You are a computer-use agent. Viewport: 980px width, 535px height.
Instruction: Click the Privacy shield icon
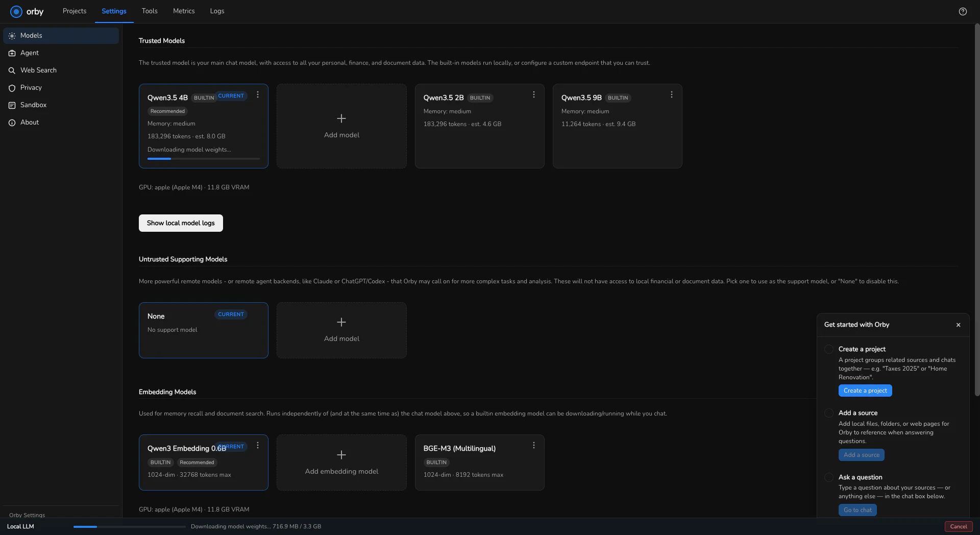click(12, 88)
